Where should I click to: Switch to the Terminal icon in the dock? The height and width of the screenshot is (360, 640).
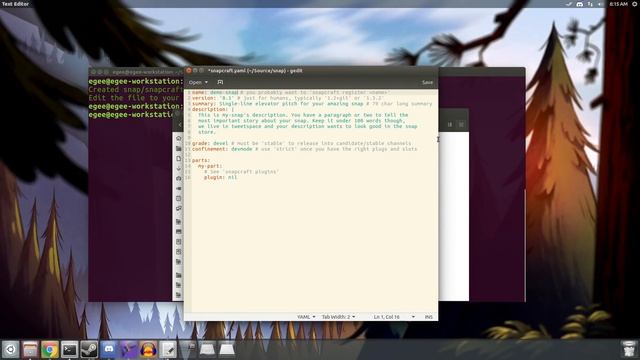69,349
